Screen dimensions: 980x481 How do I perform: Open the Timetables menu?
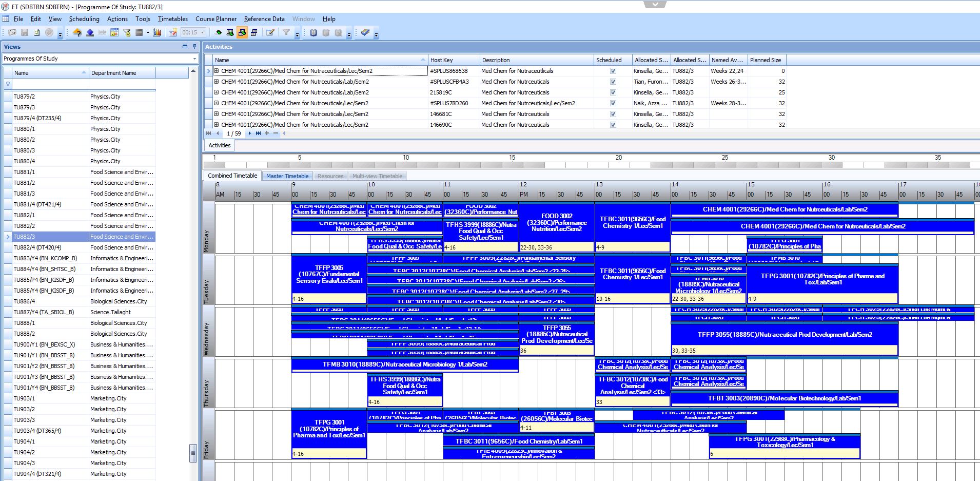click(x=173, y=19)
